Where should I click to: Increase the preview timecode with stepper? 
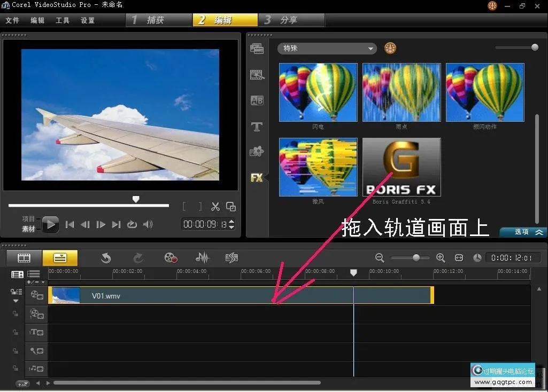click(x=231, y=221)
